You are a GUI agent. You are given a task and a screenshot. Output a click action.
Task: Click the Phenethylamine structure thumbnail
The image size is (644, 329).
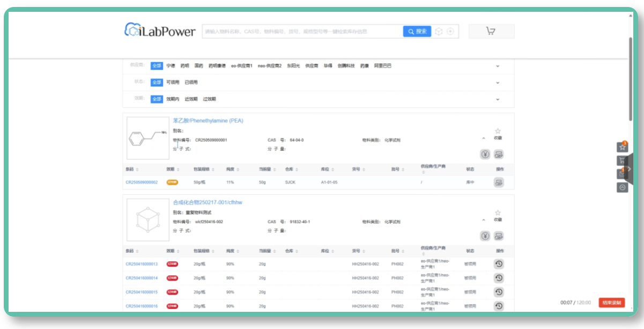148,138
